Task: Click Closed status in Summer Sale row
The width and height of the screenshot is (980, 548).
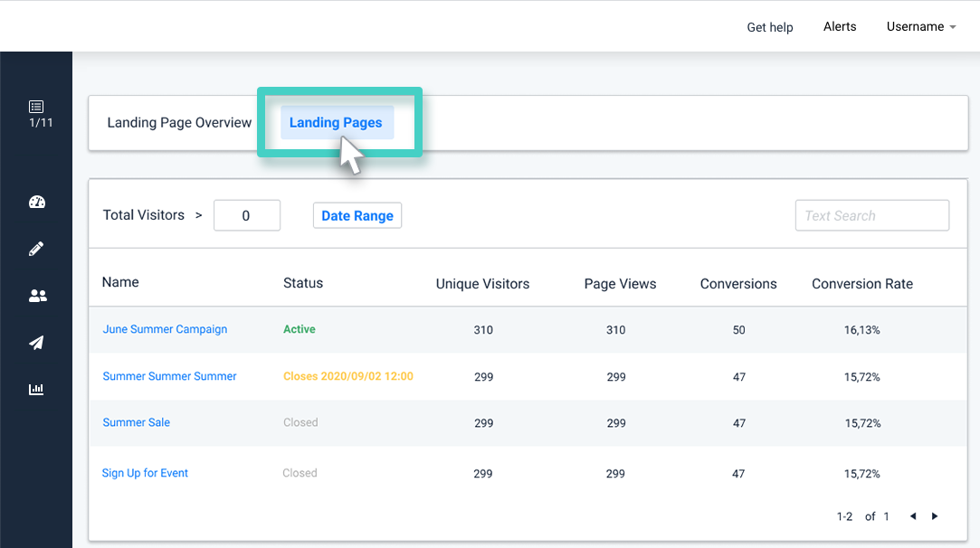Action: pyautogui.click(x=300, y=422)
